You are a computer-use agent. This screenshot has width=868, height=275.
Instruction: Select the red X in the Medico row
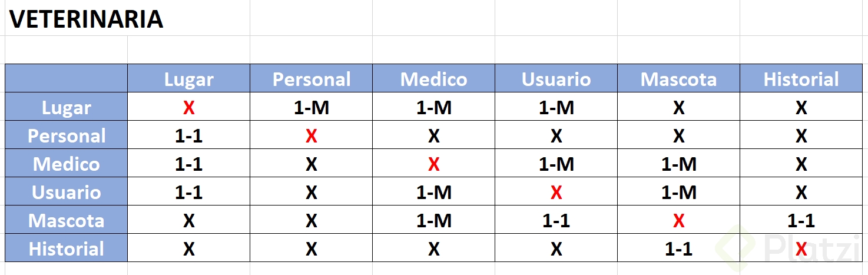click(x=433, y=164)
